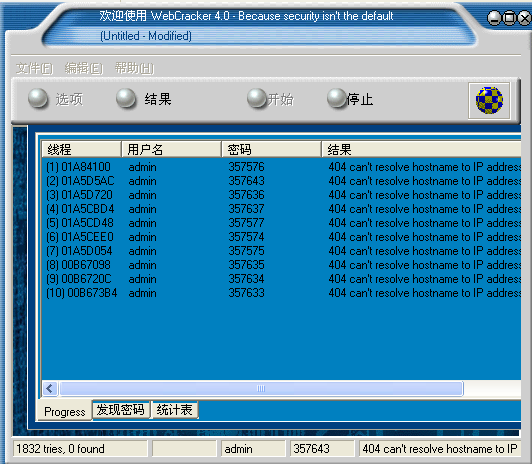This screenshot has width=532, height=464.
Task: Minimize the WebCracker window
Action: pyautogui.click(x=494, y=18)
